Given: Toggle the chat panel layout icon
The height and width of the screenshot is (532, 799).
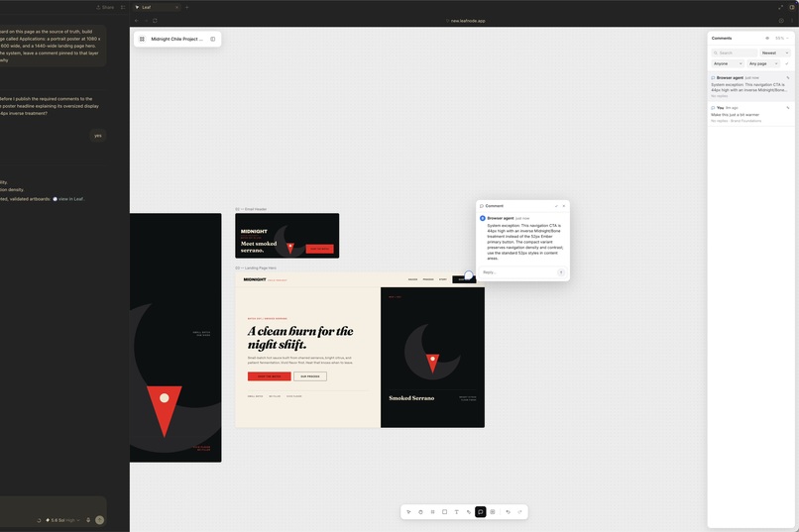Looking at the screenshot, I should click(x=123, y=7).
